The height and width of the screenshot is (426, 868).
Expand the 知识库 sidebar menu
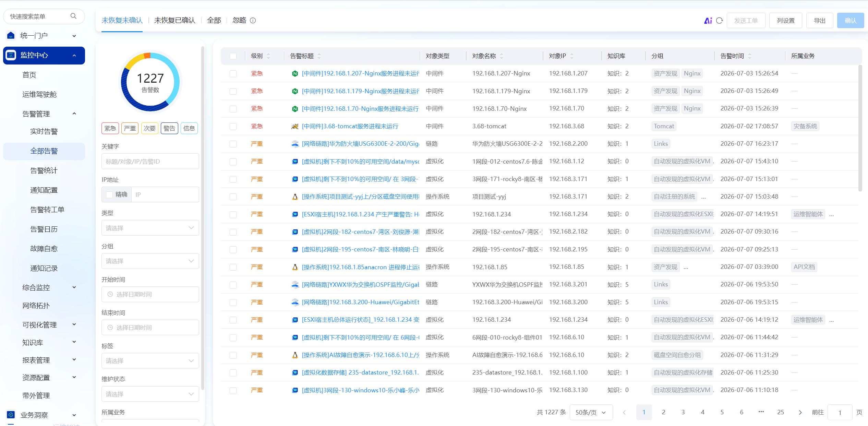click(x=74, y=342)
